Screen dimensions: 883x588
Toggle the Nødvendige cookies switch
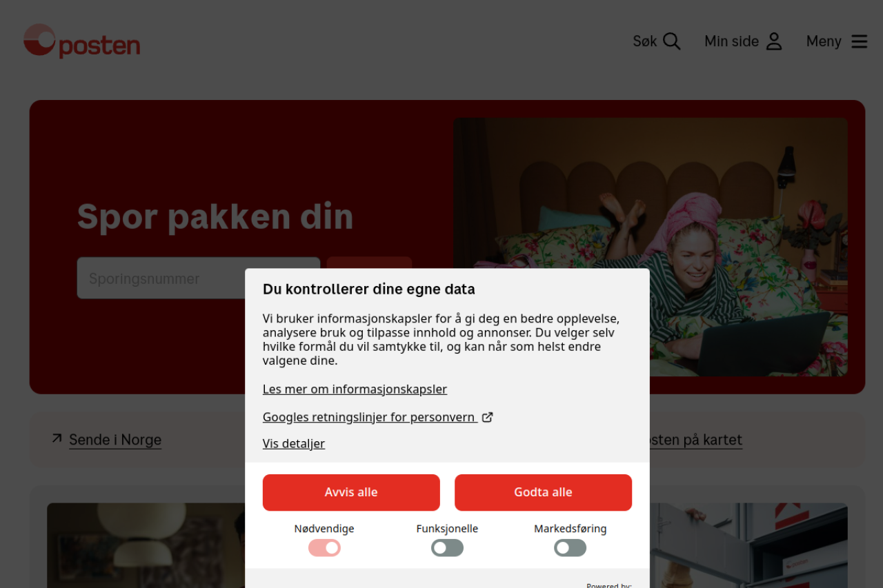(324, 548)
